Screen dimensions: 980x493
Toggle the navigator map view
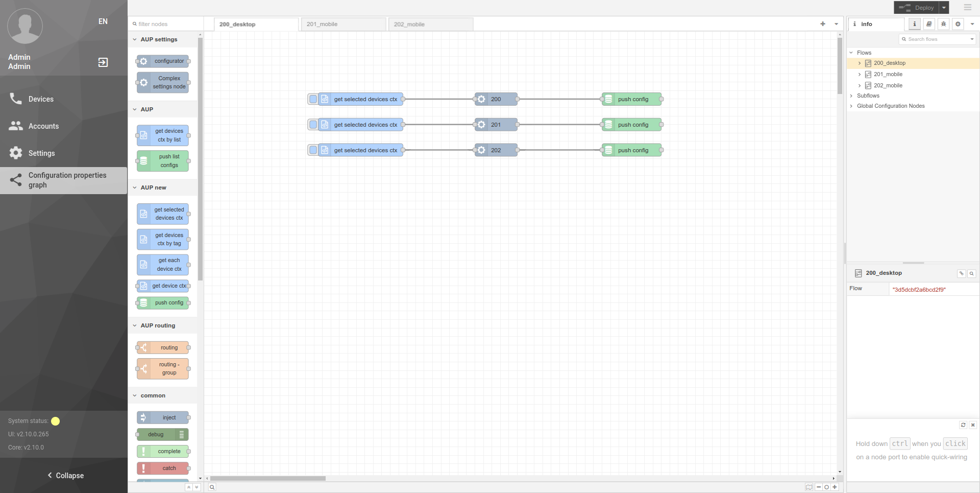(809, 487)
